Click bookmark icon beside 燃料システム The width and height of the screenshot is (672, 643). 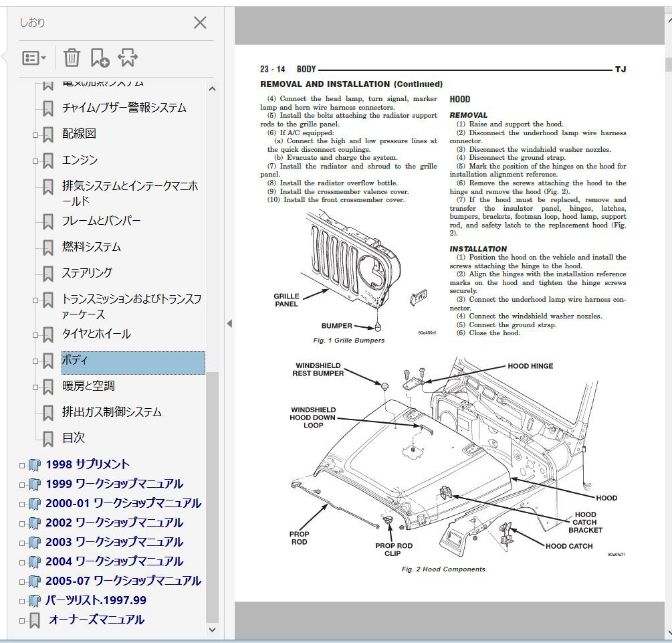point(48,248)
